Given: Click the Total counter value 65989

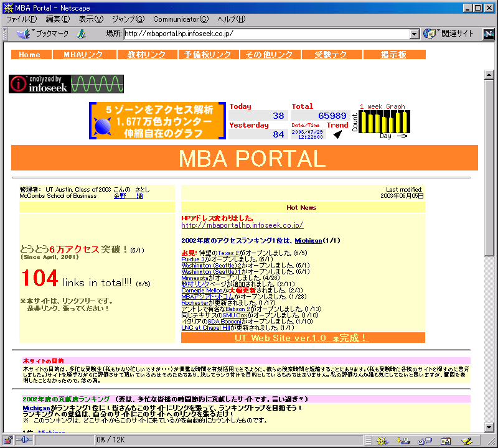Looking at the screenshot, I should coord(332,116).
